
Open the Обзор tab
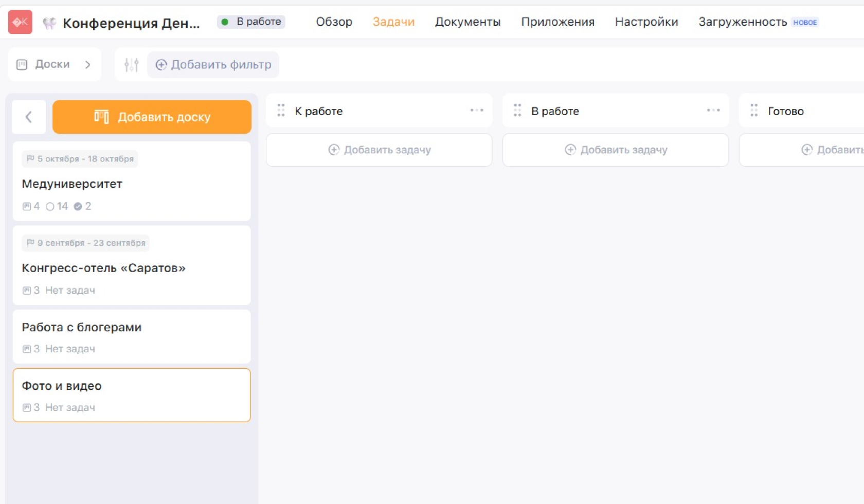334,22
